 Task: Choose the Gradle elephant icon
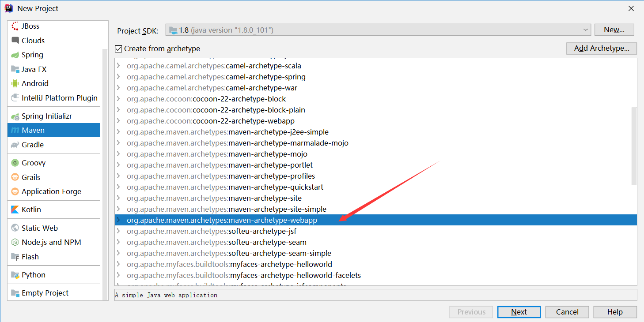click(x=15, y=145)
